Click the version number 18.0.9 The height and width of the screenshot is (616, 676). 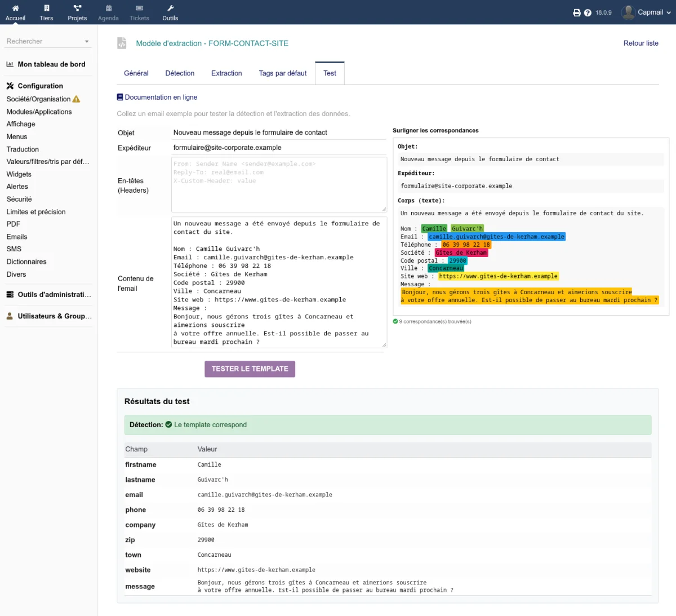pos(603,12)
